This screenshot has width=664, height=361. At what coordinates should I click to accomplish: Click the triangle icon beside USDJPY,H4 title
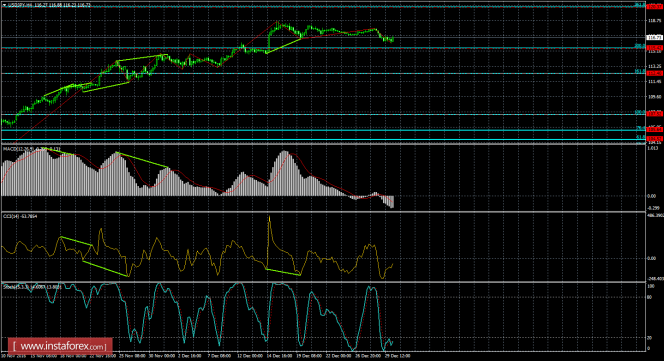pyautogui.click(x=4, y=5)
